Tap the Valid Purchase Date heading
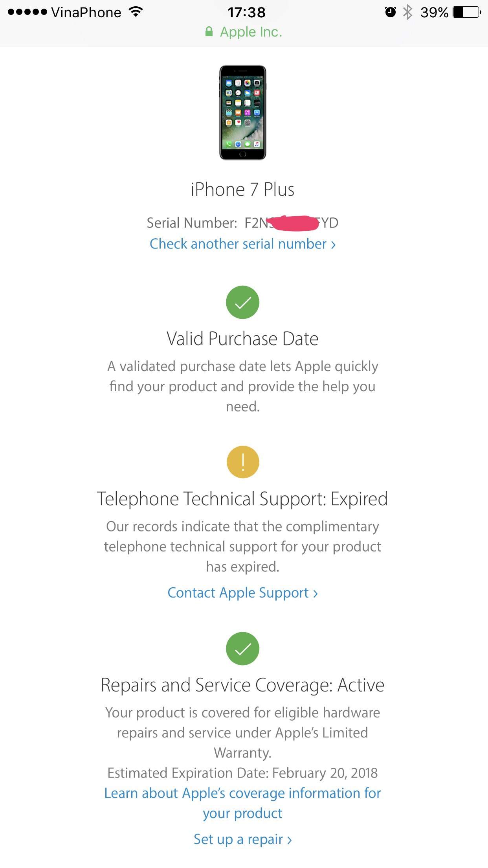The height and width of the screenshot is (868, 488). point(242,339)
